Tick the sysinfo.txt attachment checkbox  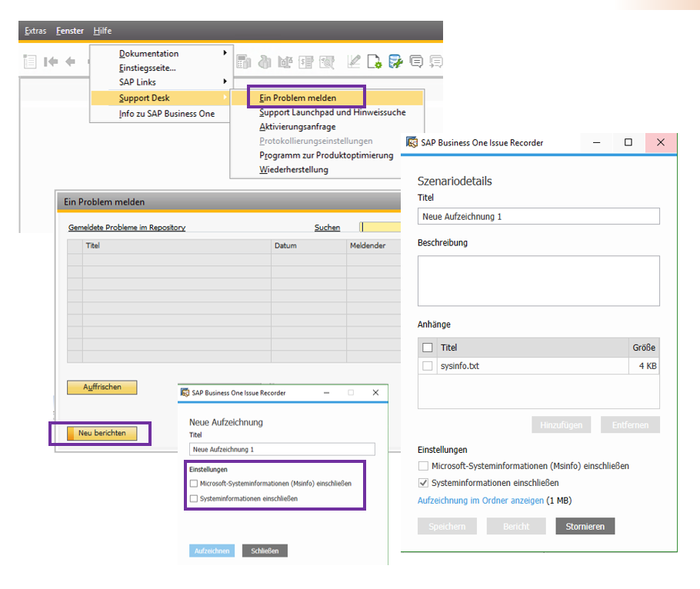tap(427, 366)
